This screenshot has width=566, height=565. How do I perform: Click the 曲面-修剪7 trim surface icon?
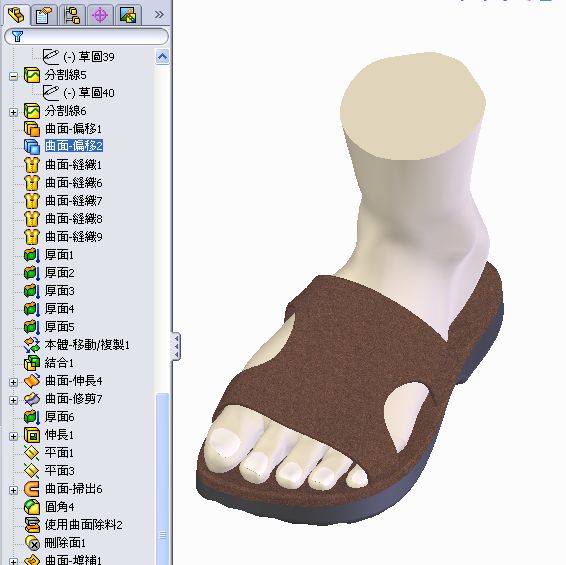[32, 399]
